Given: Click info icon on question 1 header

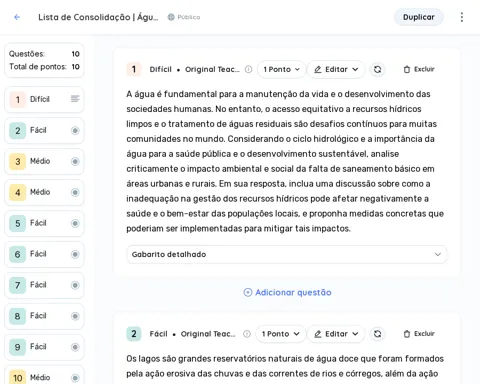Looking at the screenshot, I should [x=248, y=69].
